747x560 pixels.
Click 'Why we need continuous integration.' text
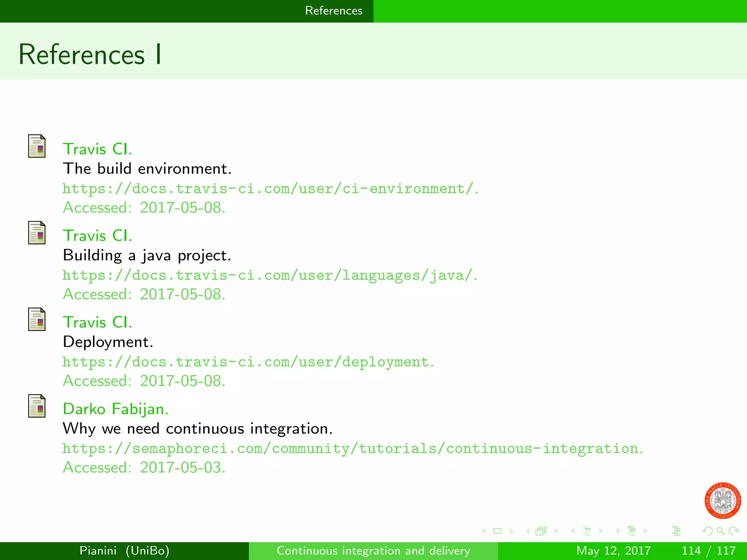point(198,428)
